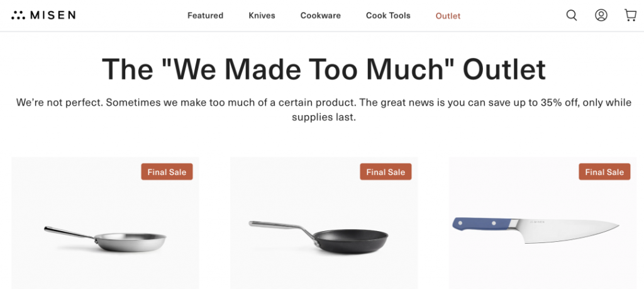644x289 pixels.
Task: Click Final Sale badge on chef knife
Action: tap(604, 172)
